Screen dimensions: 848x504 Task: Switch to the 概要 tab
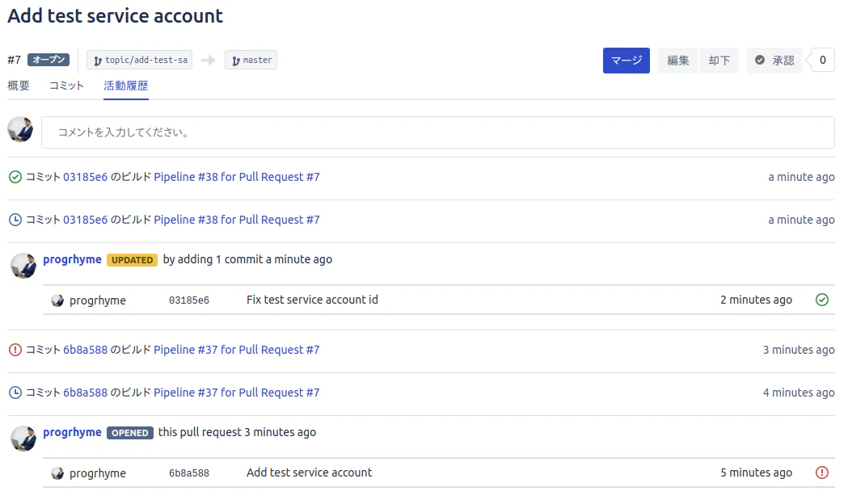(19, 86)
